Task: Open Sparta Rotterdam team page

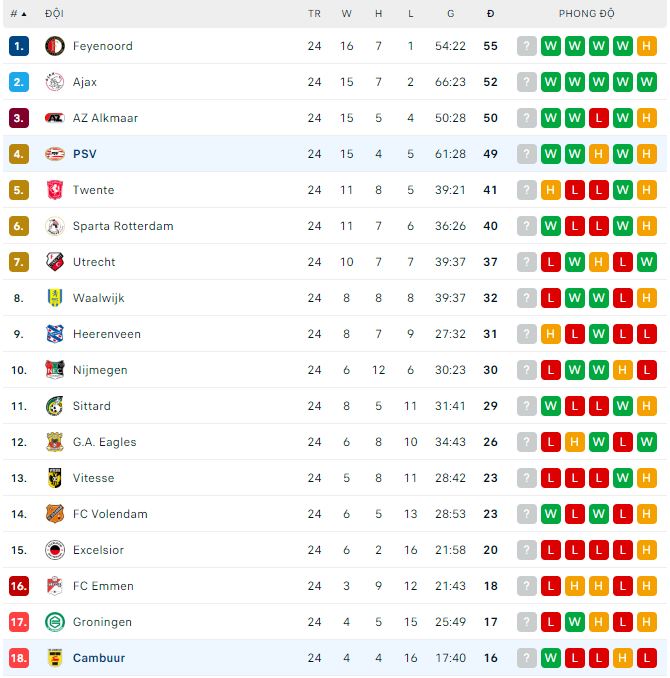Action: click(123, 226)
